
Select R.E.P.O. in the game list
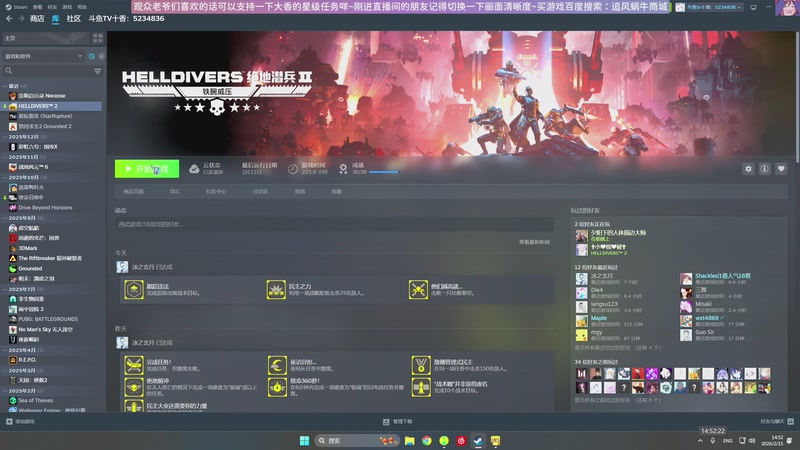(26, 360)
